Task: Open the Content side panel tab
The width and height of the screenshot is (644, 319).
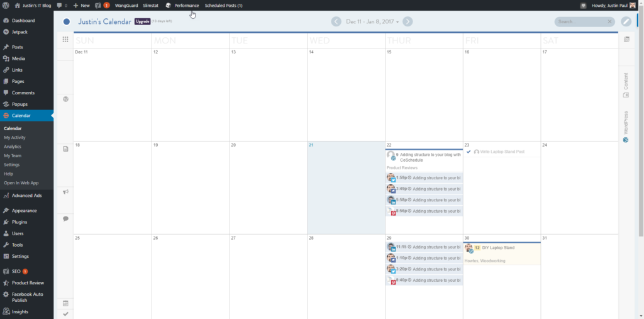Action: [626, 85]
